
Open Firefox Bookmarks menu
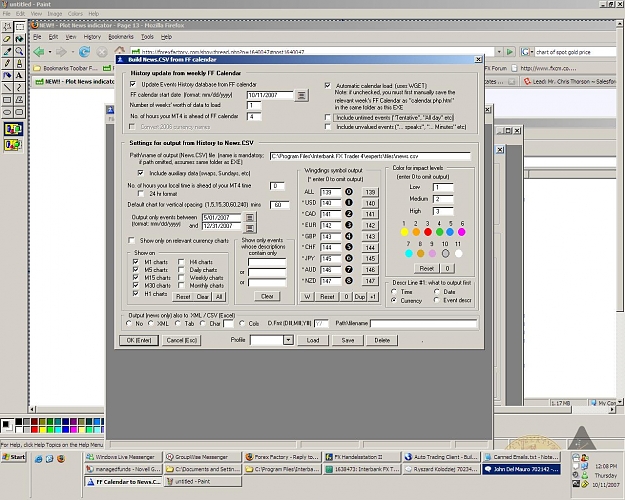tap(121, 37)
